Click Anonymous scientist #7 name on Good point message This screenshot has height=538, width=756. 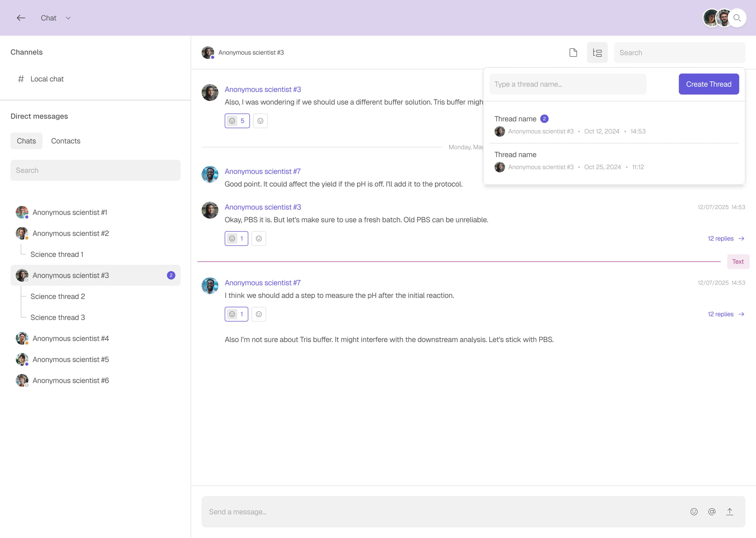(262, 171)
